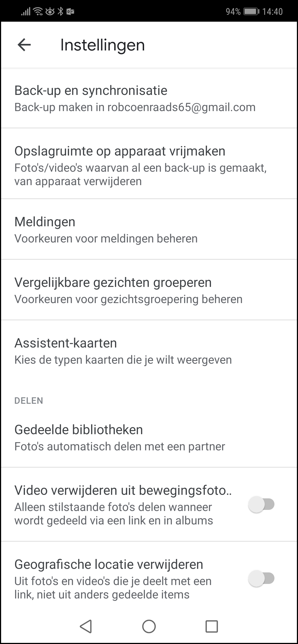Screen dimensions: 298x644
Task: Tap the back arrow next to Instellingen
Action: 24,45
